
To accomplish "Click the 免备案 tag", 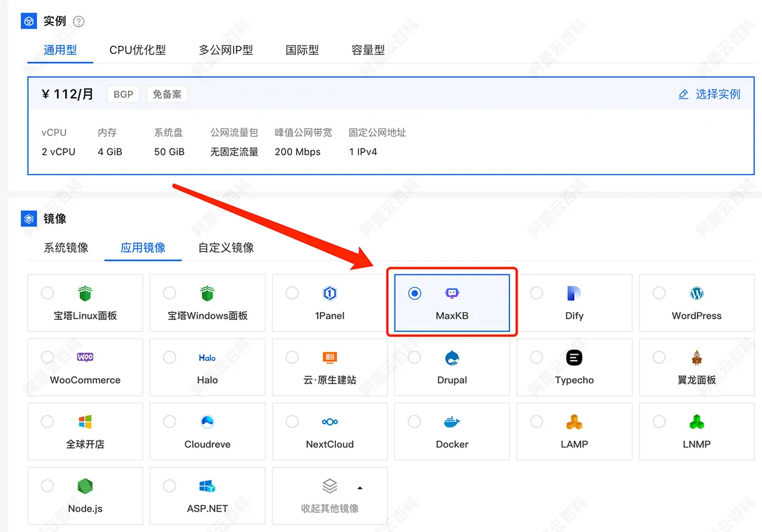I will (166, 93).
